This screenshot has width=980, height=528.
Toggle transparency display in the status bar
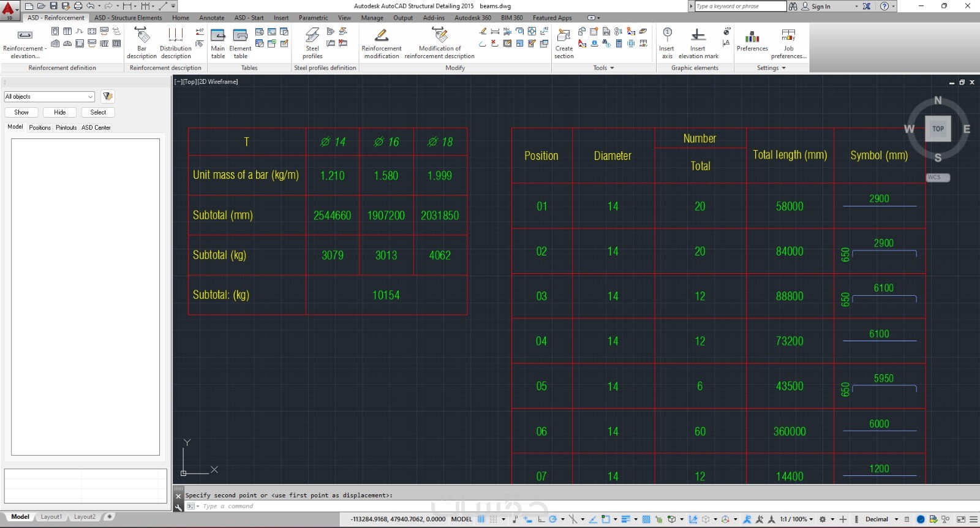point(646,519)
